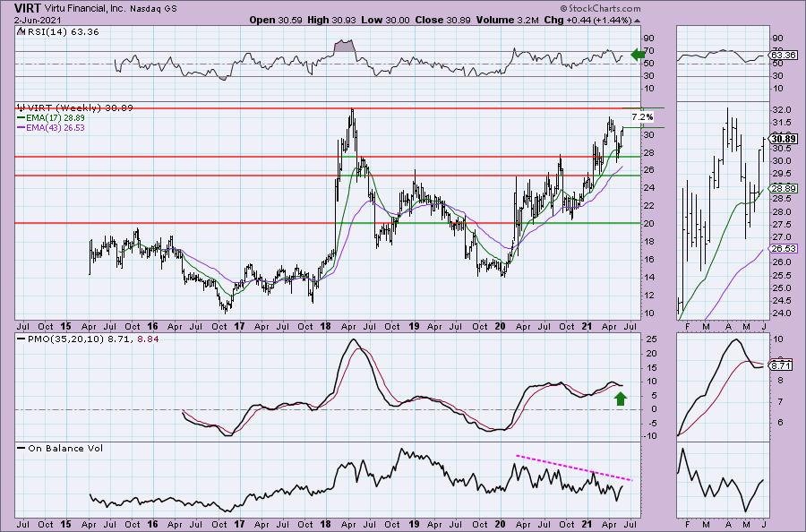Click the 28 tick on the main price axis

649,152
